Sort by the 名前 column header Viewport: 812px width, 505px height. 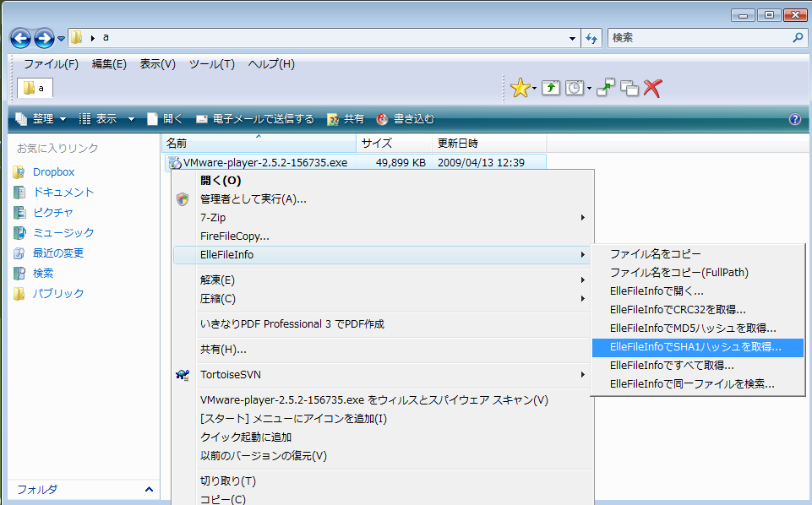[259, 143]
